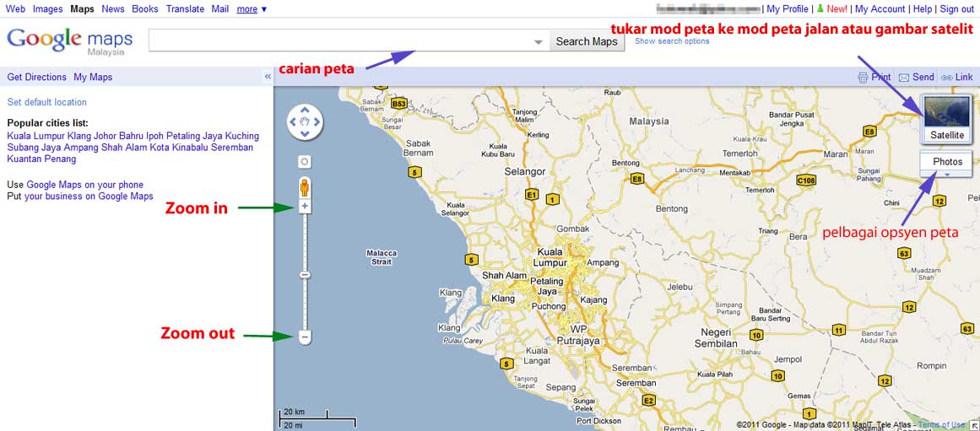
Task: Click the Send link with envelope icon
Action: click(916, 78)
